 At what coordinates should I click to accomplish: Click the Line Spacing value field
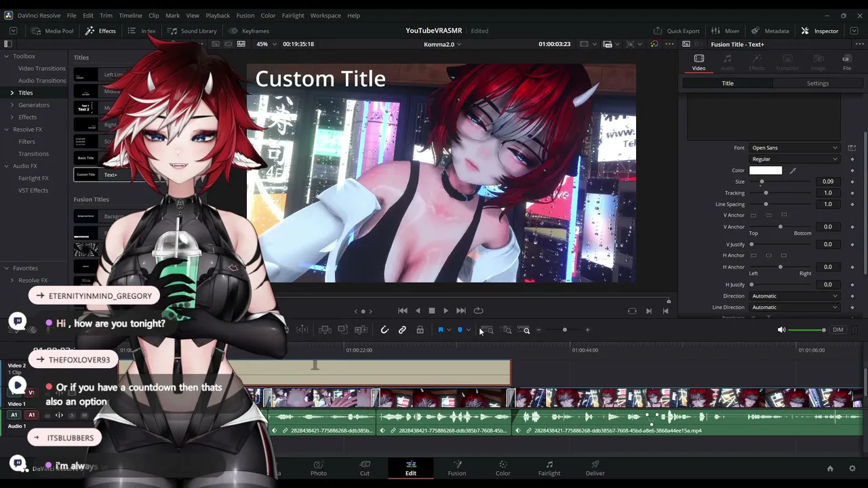click(828, 204)
